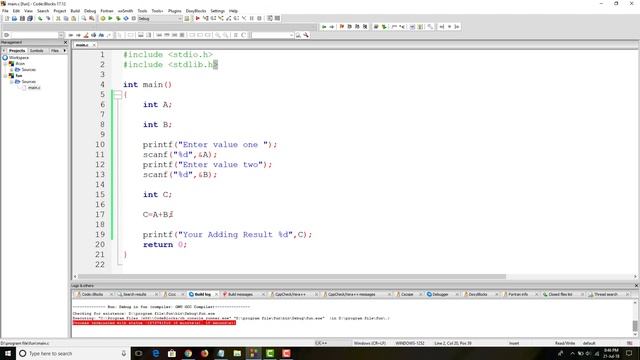The height and width of the screenshot is (360, 640).
Task: Open Microsoft Edge from the taskbar
Action: 156,353
